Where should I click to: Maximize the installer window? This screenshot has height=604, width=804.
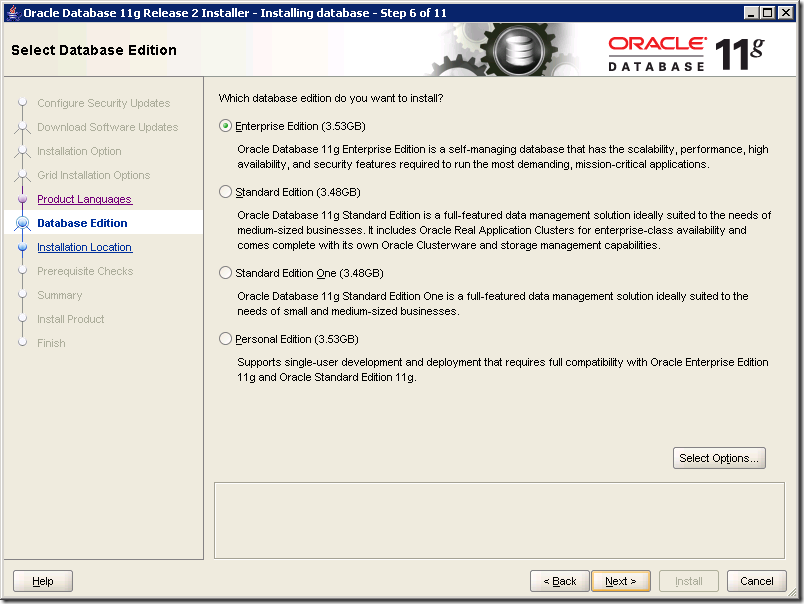[768, 12]
